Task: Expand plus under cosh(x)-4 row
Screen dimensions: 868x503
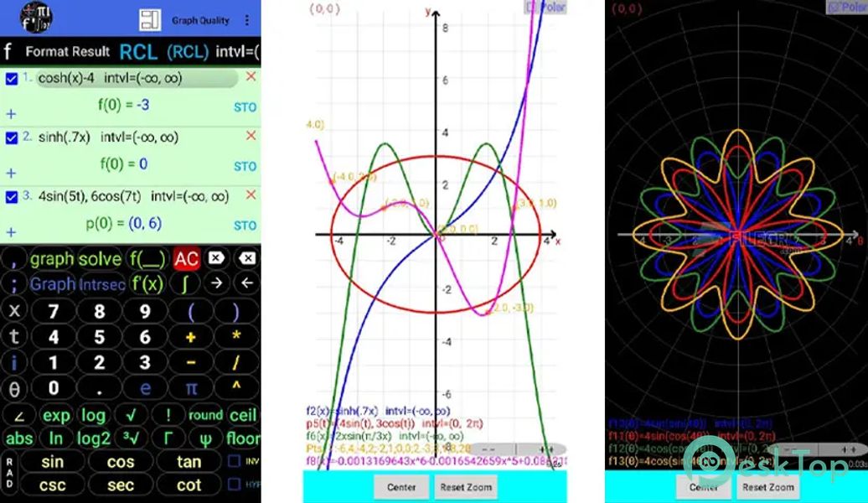Action: (x=11, y=114)
